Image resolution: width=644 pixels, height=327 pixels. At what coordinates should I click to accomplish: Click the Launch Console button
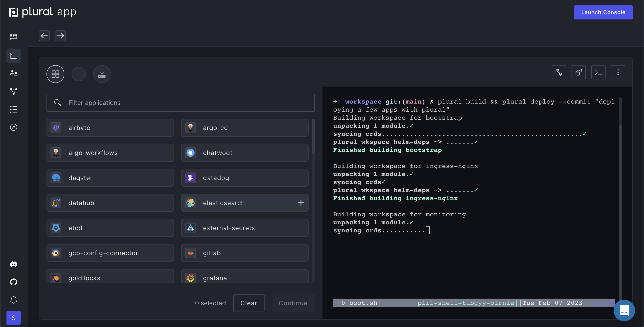[603, 12]
